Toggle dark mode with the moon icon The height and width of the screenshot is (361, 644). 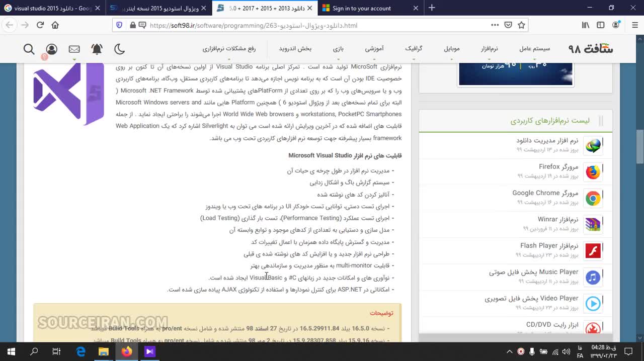point(119,49)
